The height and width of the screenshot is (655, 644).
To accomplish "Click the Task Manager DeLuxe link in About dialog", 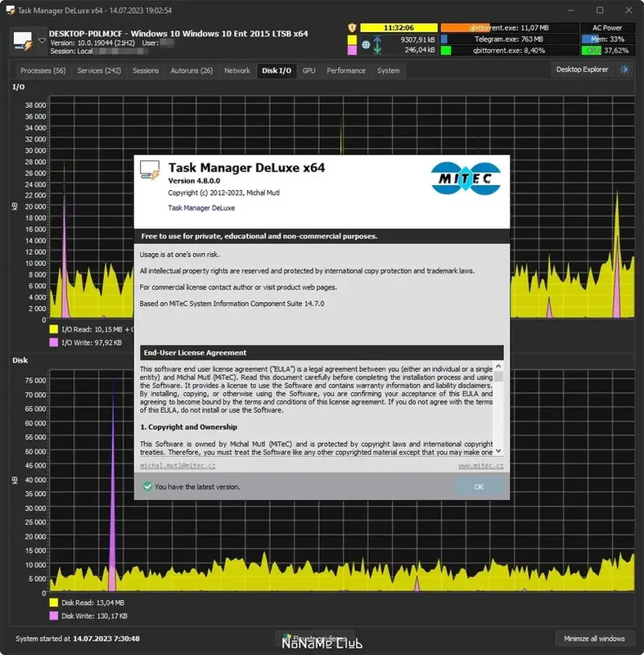I will [x=201, y=208].
